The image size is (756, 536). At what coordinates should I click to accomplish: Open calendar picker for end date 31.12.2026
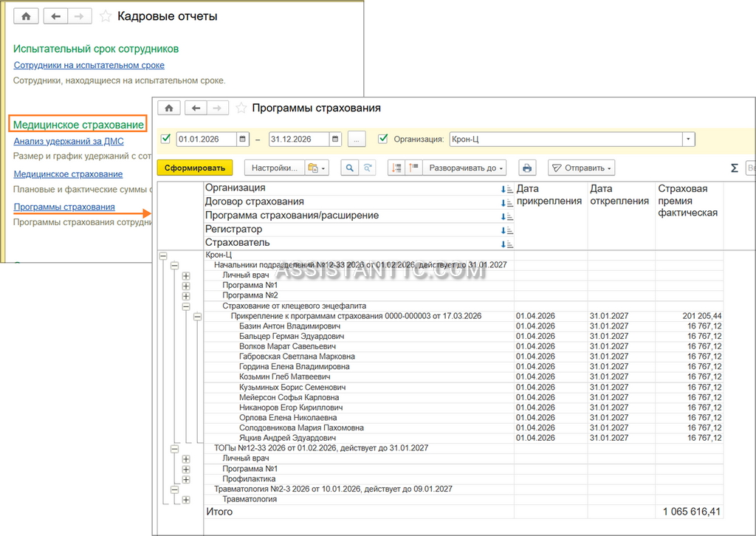[335, 140]
